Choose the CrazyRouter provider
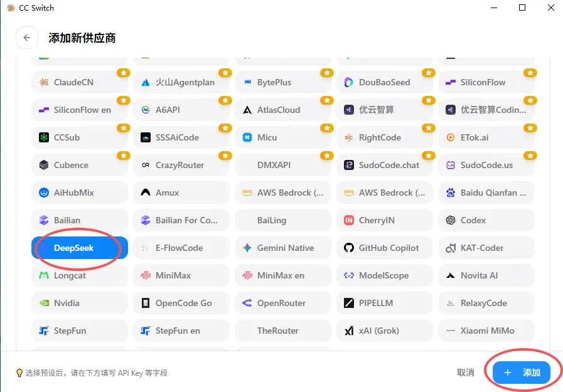This screenshot has width=563, height=392. click(x=181, y=165)
